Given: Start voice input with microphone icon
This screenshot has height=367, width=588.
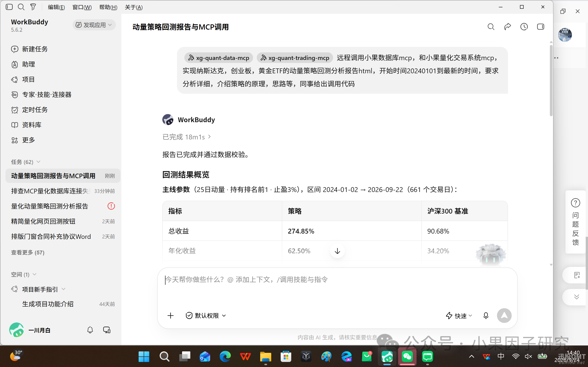Looking at the screenshot, I should coord(486,316).
